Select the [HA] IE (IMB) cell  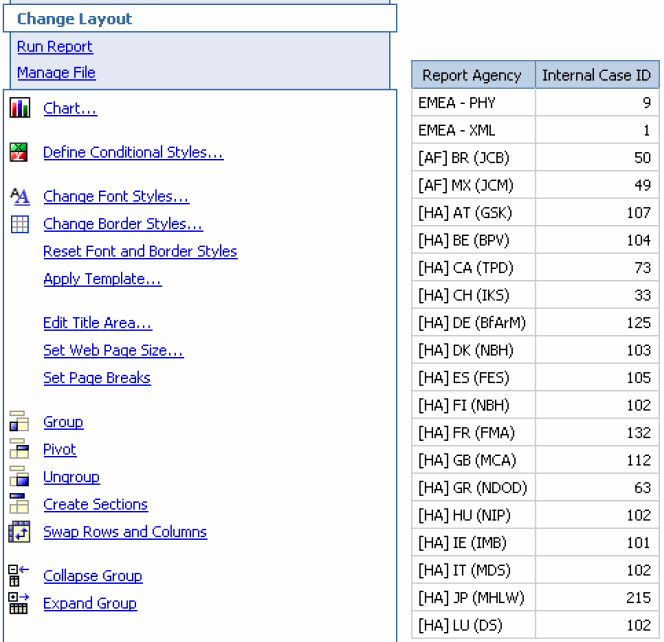[x=473, y=543]
